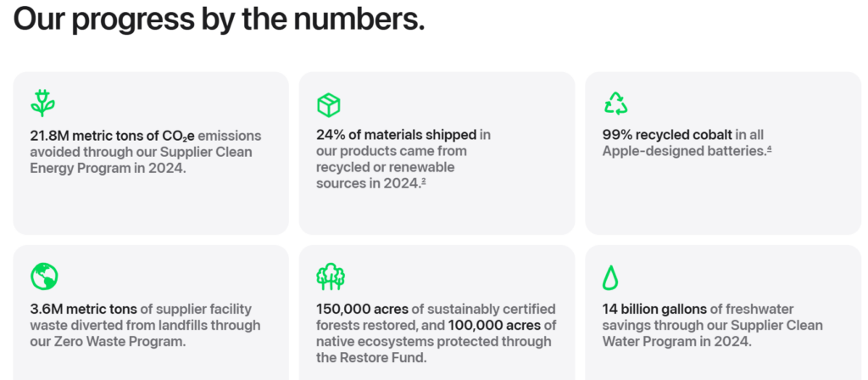The width and height of the screenshot is (868, 380).
Task: Click the green globe icon
Action: pyautogui.click(x=43, y=277)
